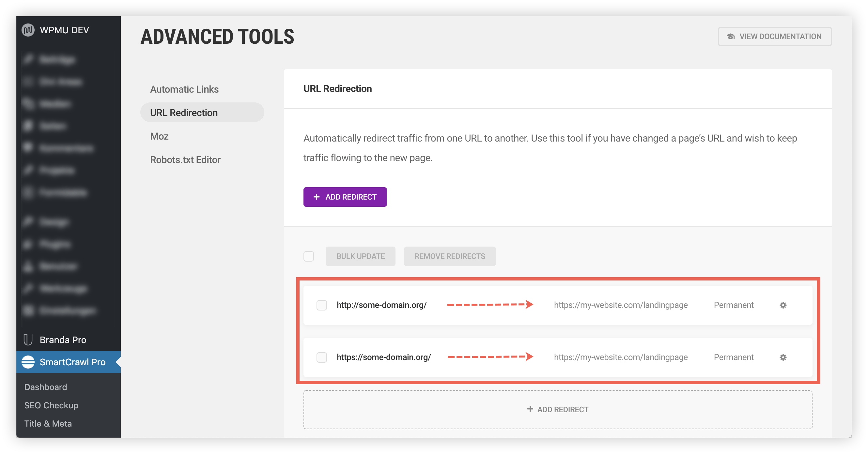
Task: Check the checkbox for the http://some-domain.org redirect
Action: pos(322,305)
